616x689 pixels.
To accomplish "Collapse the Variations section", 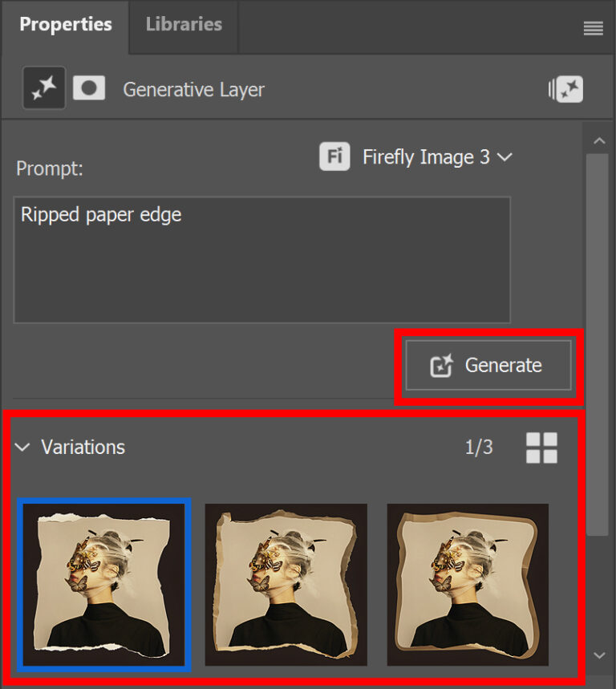I will (x=22, y=448).
